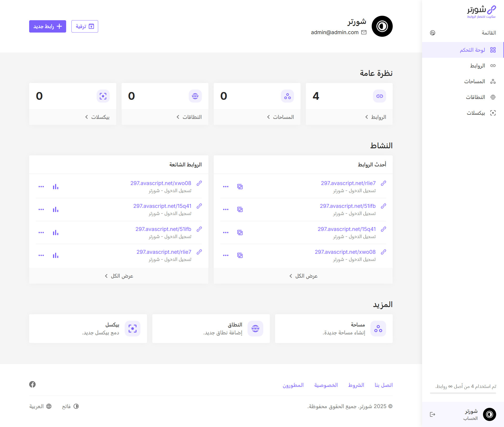Click the www icon in the النطاق card
The height and width of the screenshot is (427, 504).
[x=255, y=329]
